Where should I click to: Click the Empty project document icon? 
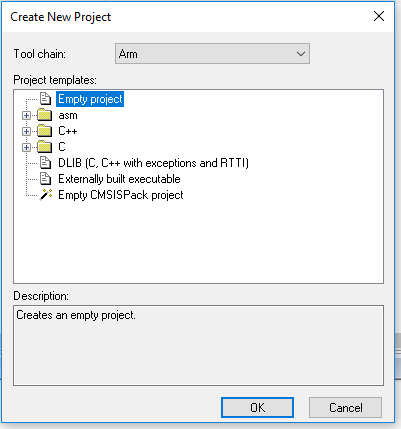pos(45,99)
